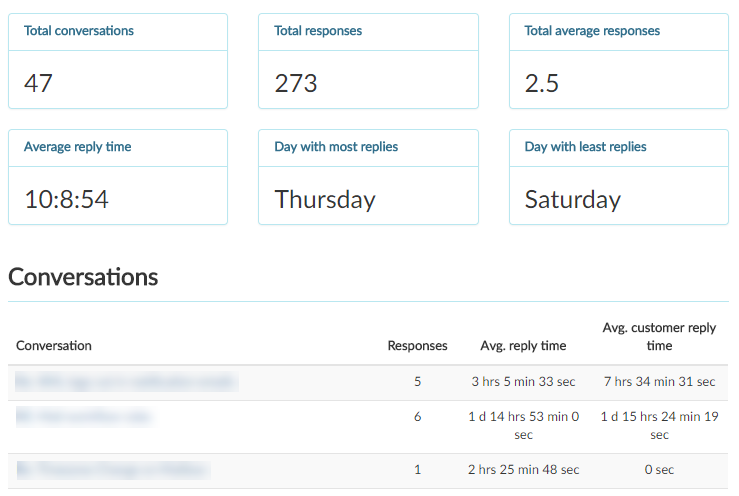Select the 47 total conversations value
This screenshot has height=496, width=739.
coord(38,83)
